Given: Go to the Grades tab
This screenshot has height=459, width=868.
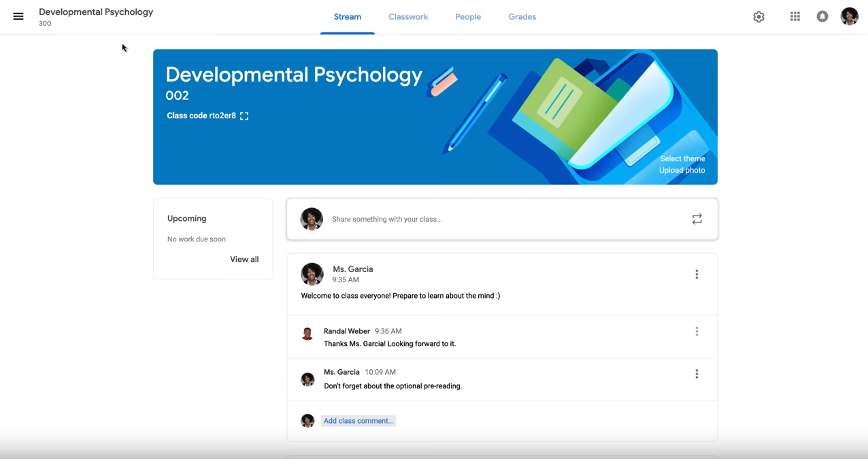Looking at the screenshot, I should point(522,16).
